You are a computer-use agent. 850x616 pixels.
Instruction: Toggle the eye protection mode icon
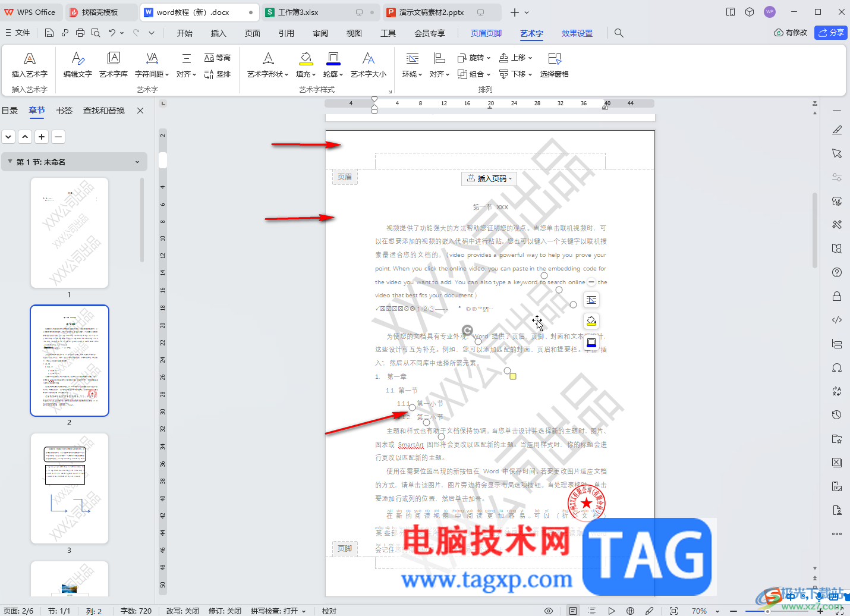tap(549, 611)
